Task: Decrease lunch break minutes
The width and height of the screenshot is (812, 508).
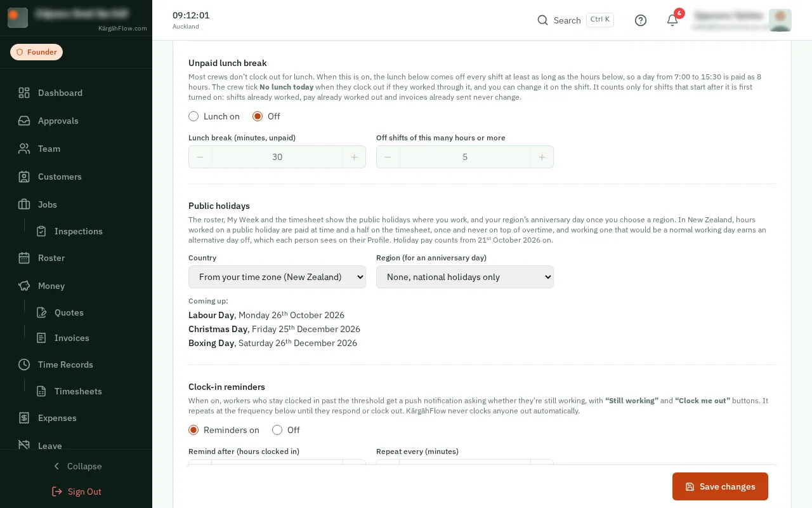Action: coord(200,157)
